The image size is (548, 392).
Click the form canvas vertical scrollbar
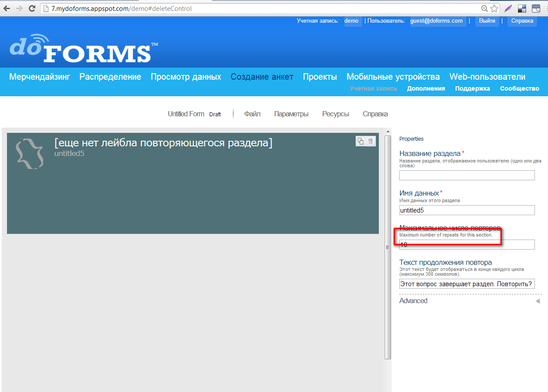point(388,247)
